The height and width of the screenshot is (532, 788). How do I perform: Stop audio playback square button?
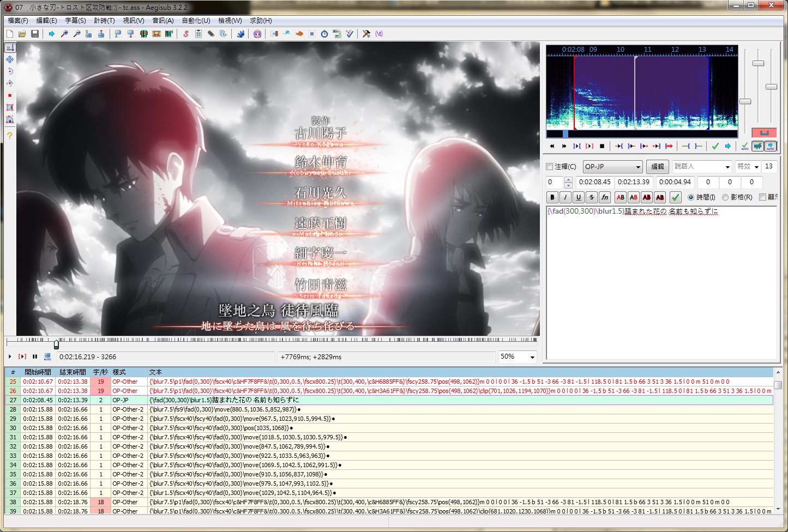(602, 146)
